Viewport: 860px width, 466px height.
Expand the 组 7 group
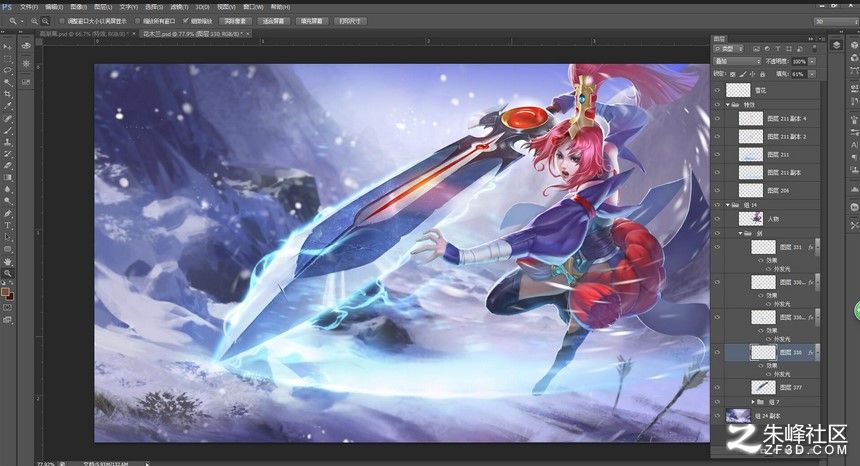[x=753, y=402]
